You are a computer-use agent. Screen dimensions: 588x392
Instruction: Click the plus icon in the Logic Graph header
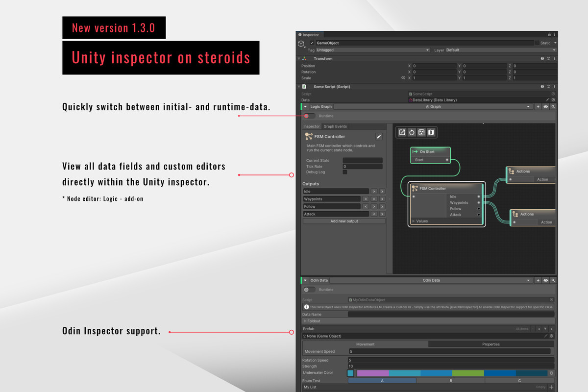pyautogui.click(x=538, y=106)
